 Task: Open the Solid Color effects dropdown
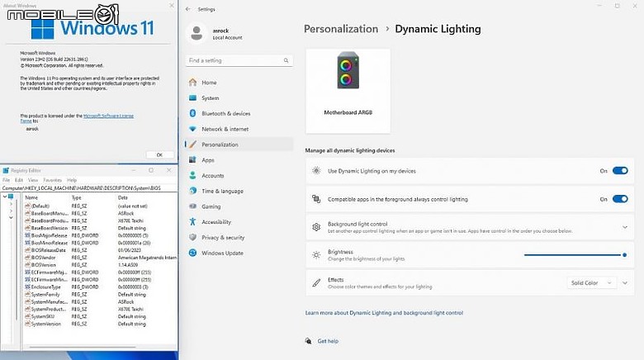[x=591, y=282]
